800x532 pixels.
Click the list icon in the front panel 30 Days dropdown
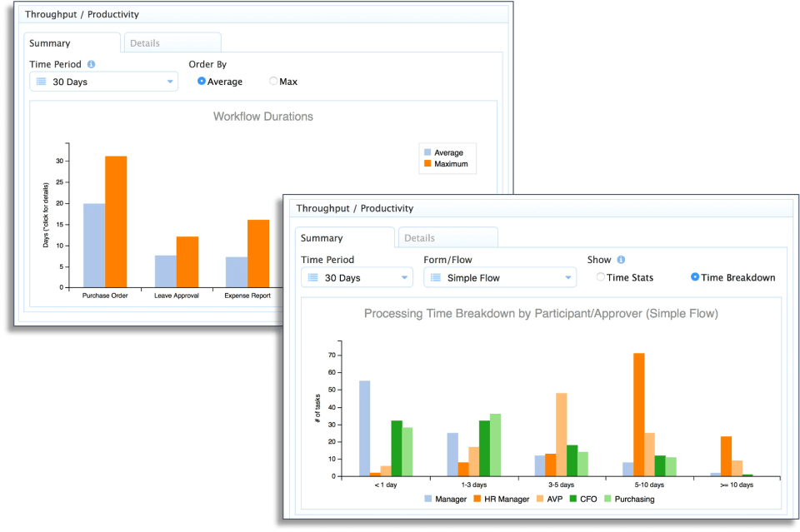[313, 278]
